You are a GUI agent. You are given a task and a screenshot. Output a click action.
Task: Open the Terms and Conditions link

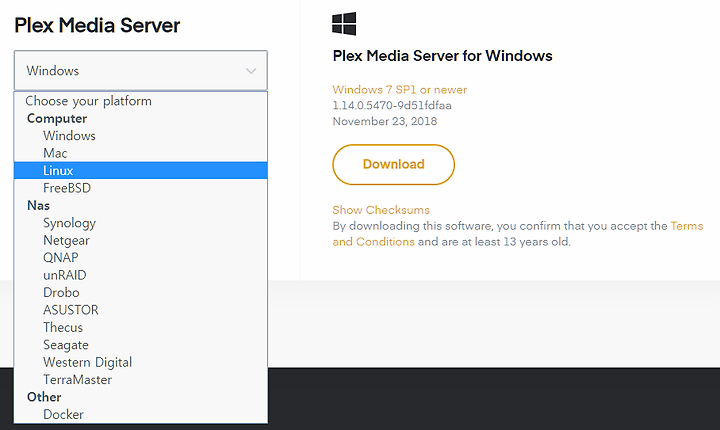coord(687,226)
